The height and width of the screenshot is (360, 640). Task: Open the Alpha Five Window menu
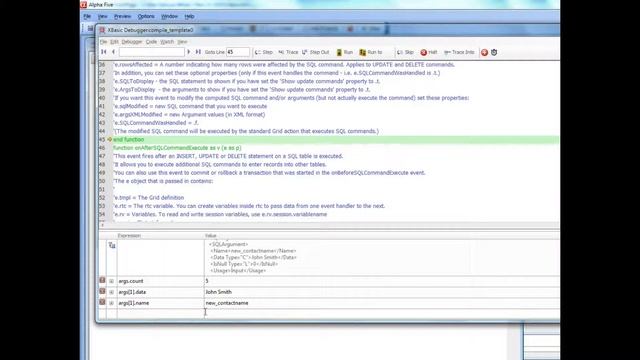tap(169, 16)
